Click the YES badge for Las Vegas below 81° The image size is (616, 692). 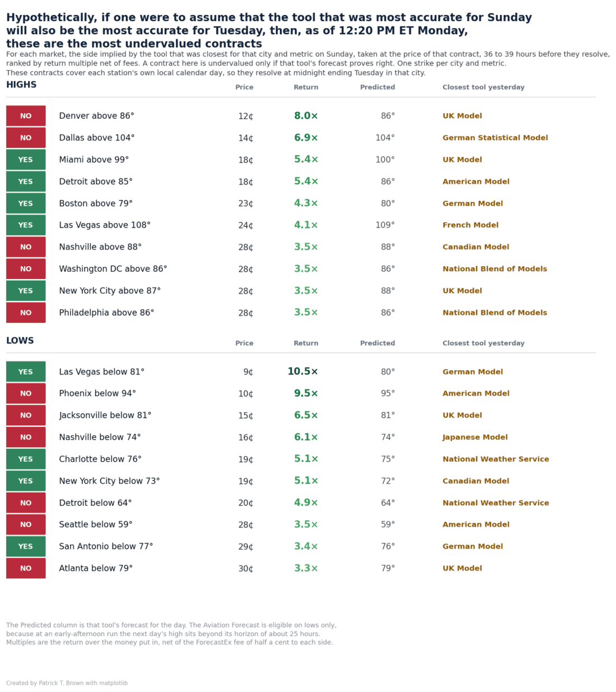pyautogui.click(x=26, y=371)
